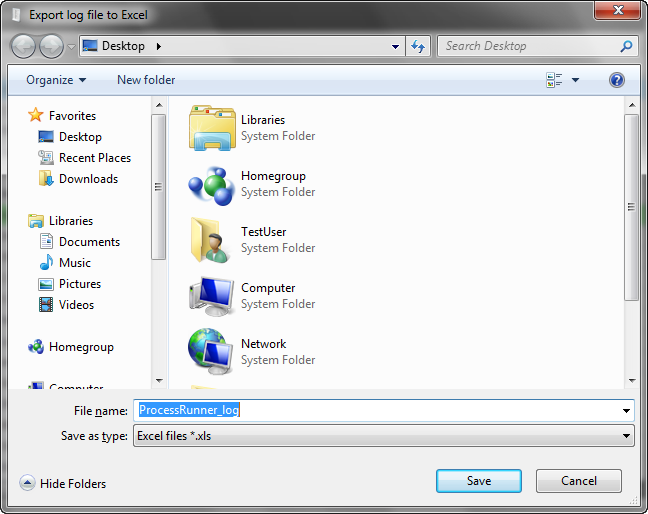Click the Network name label
Image resolution: width=648 pixels, height=514 pixels.
click(263, 344)
